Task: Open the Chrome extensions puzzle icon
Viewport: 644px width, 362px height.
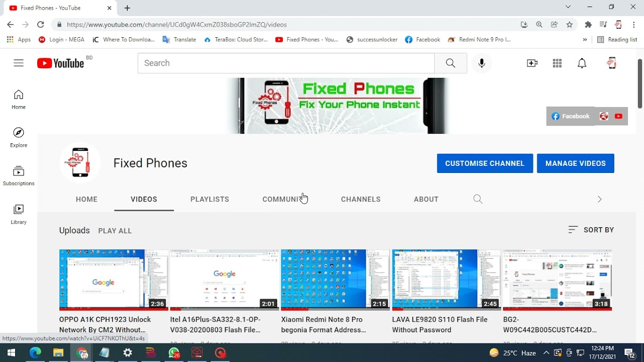Action: (588, 24)
